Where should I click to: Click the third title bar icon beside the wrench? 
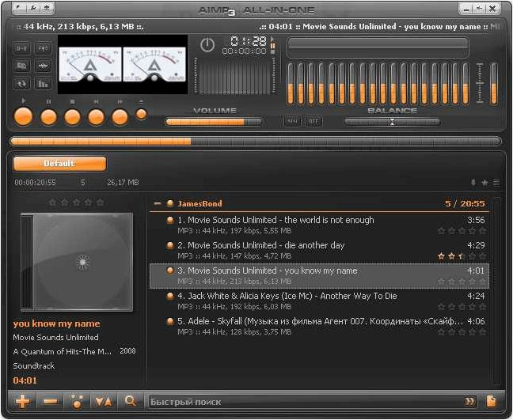click(x=47, y=8)
